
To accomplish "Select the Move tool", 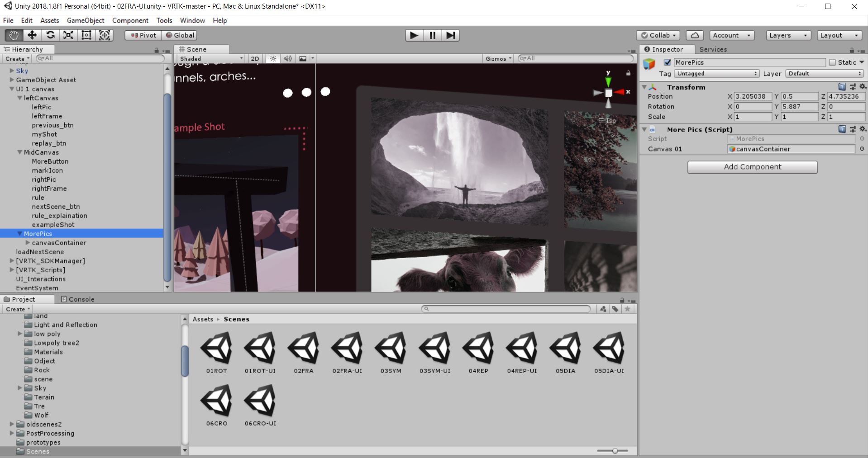I will [32, 35].
